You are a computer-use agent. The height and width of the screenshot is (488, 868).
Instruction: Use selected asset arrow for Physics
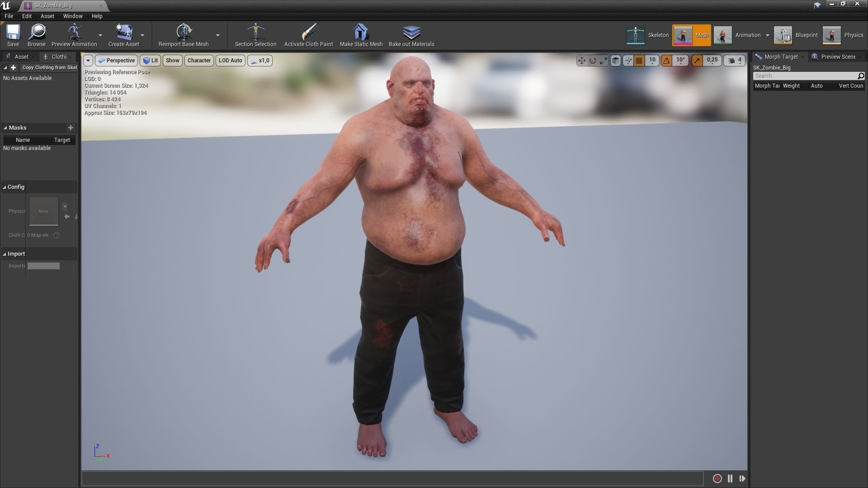click(67, 217)
